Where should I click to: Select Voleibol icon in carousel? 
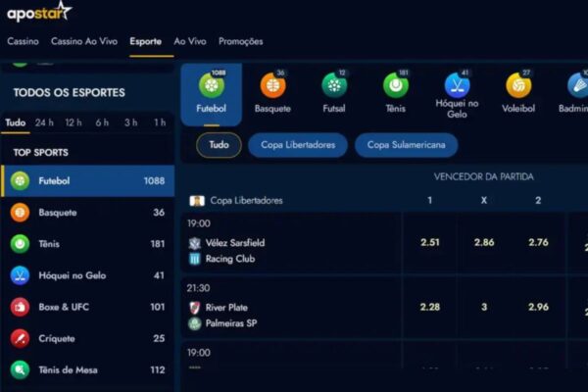pos(518,86)
